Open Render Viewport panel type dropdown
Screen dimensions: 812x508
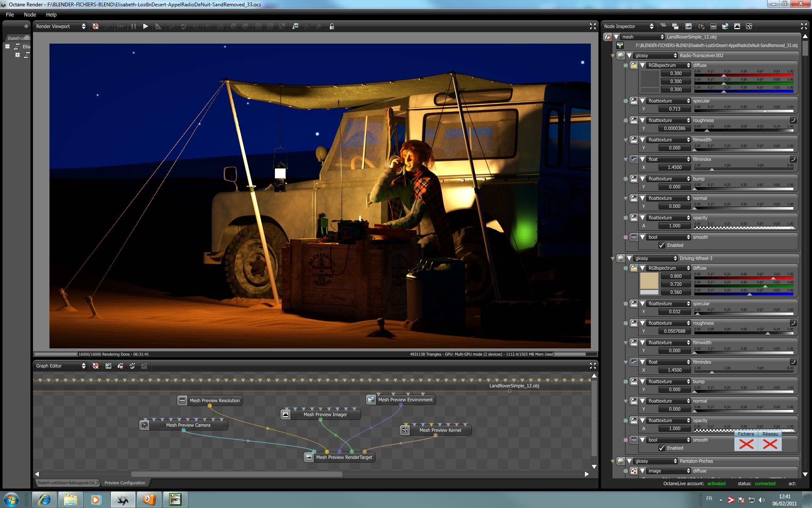[x=60, y=26]
